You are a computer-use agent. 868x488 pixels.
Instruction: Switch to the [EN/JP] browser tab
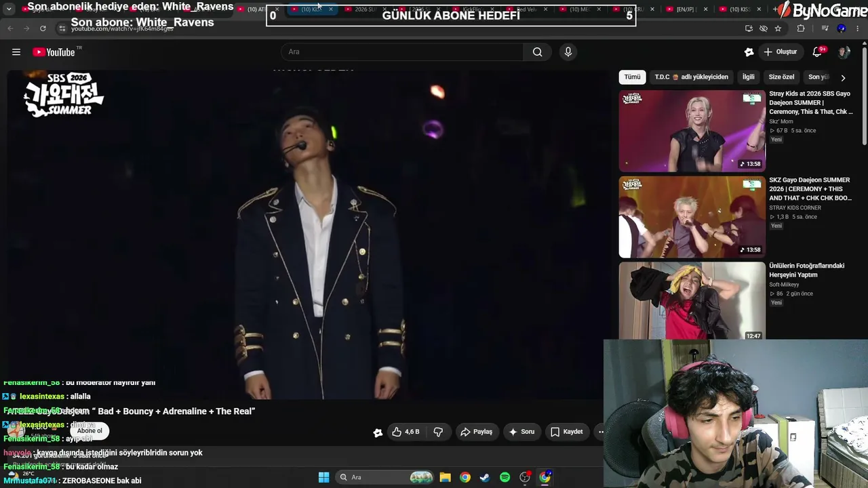686,9
